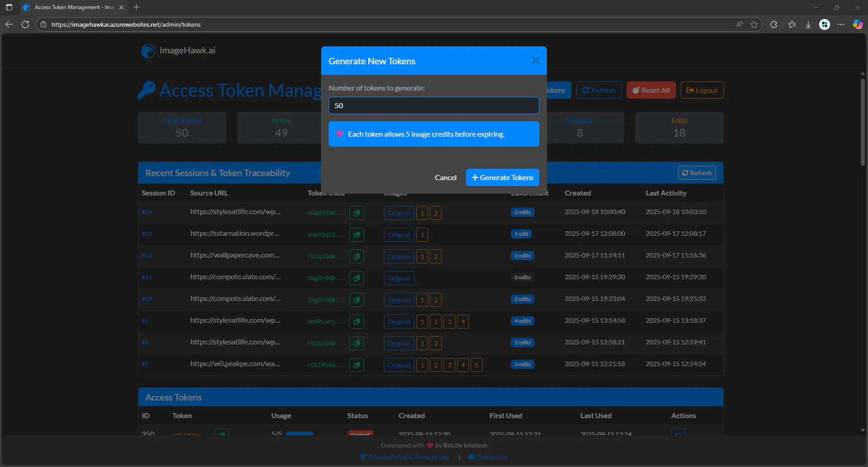Image resolution: width=868 pixels, height=467 pixels.
Task: Copy token for session #11
Action: (357, 278)
